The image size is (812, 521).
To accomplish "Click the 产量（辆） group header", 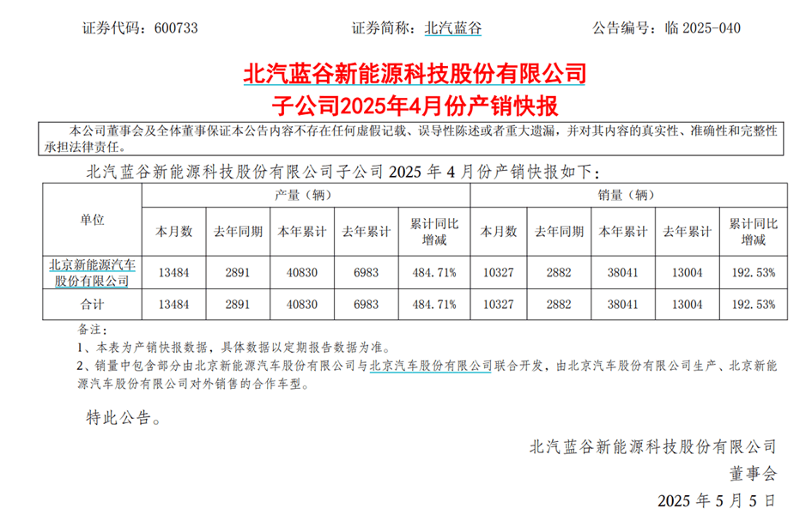I will (306, 195).
